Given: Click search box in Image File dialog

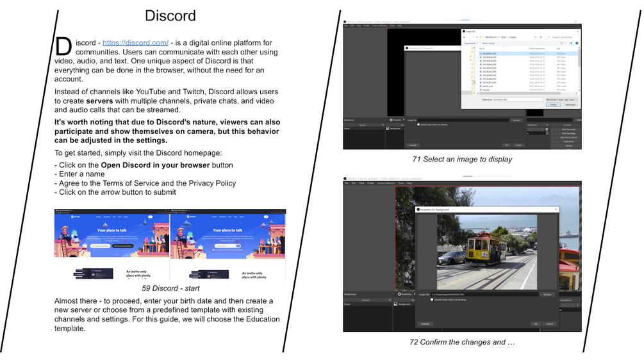Looking at the screenshot, I should pyautogui.click(x=562, y=37).
